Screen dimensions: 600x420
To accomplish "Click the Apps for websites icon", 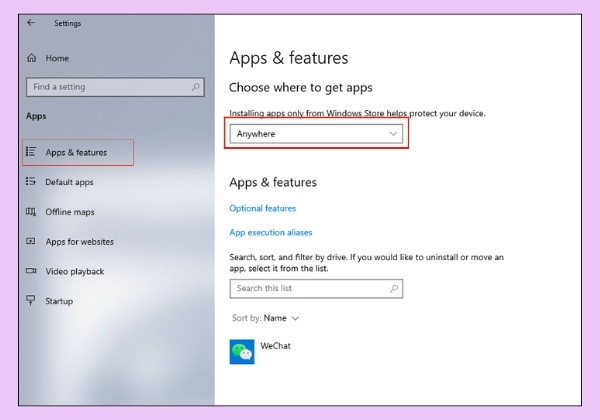I will click(31, 241).
